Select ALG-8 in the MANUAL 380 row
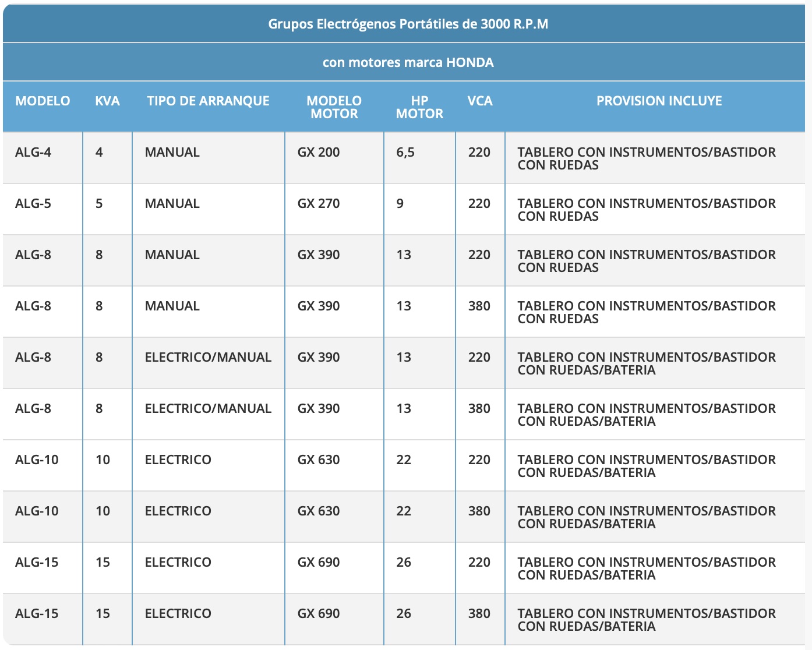 coord(33,306)
